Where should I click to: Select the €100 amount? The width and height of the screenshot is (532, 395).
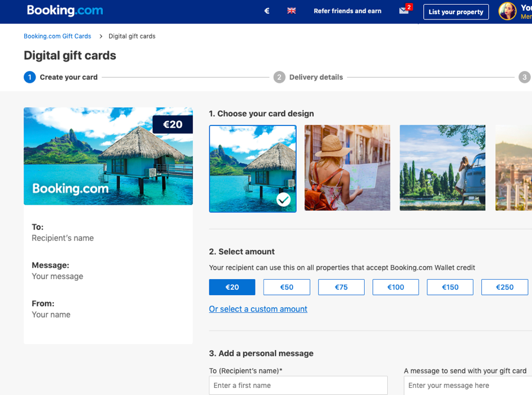395,287
